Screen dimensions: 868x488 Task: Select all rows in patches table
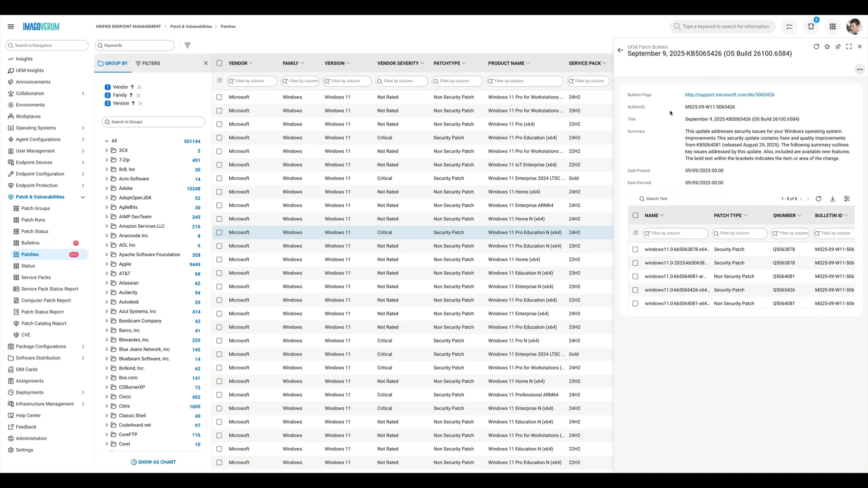219,63
